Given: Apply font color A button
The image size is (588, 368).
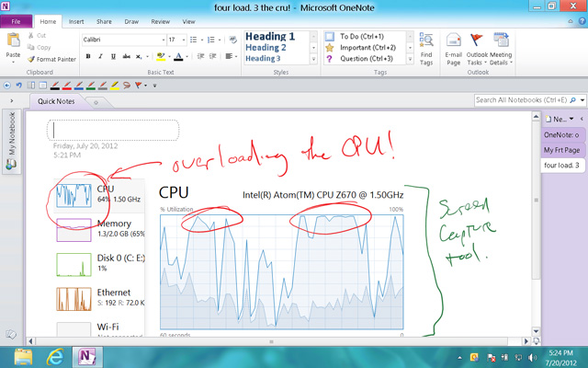Looking at the screenshot, I should (178, 56).
